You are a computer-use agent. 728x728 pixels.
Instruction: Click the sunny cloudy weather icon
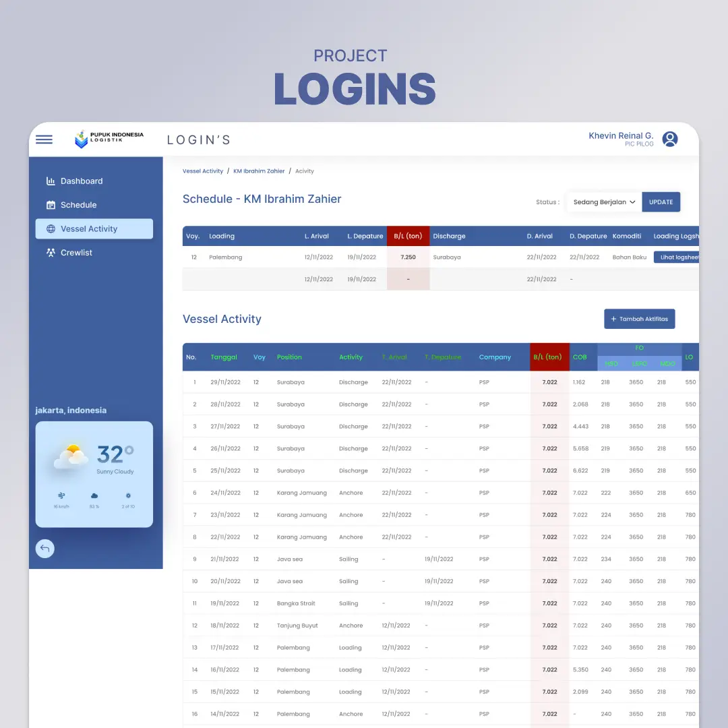[x=71, y=456]
